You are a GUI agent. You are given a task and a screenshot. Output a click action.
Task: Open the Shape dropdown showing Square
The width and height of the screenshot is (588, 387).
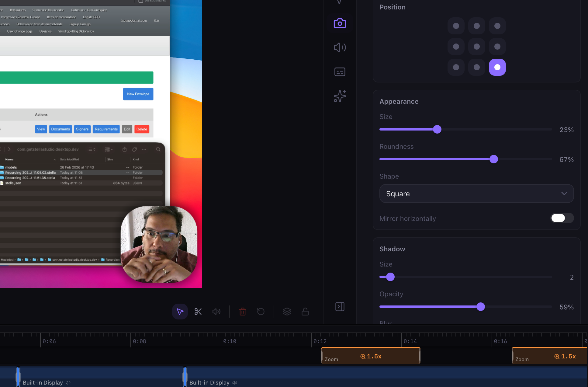(x=476, y=193)
